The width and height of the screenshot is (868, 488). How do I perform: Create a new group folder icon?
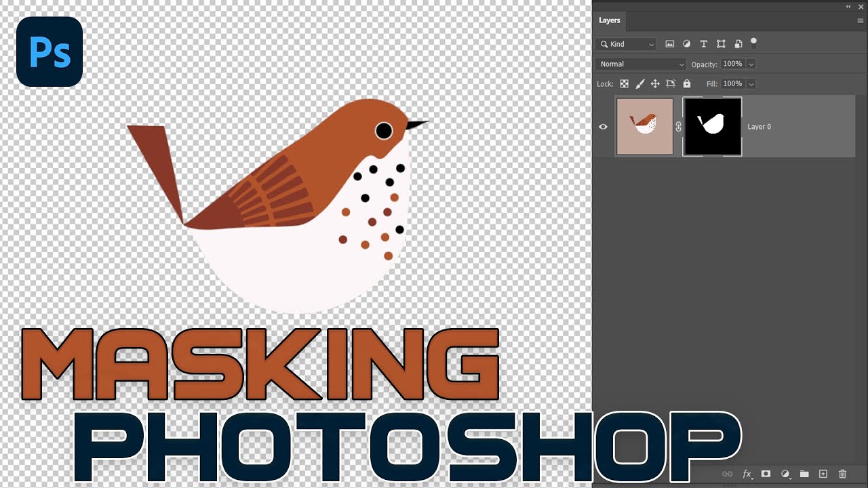(804, 474)
